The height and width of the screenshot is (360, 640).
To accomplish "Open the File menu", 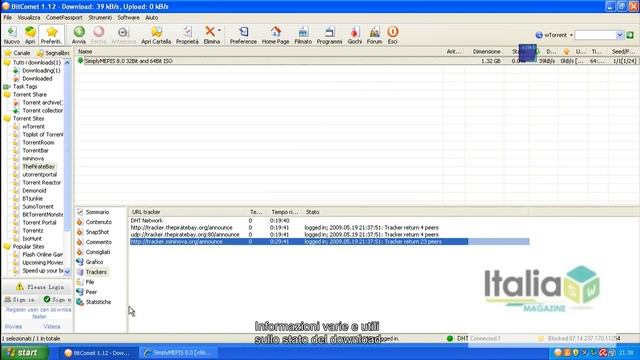I will [x=8, y=18].
